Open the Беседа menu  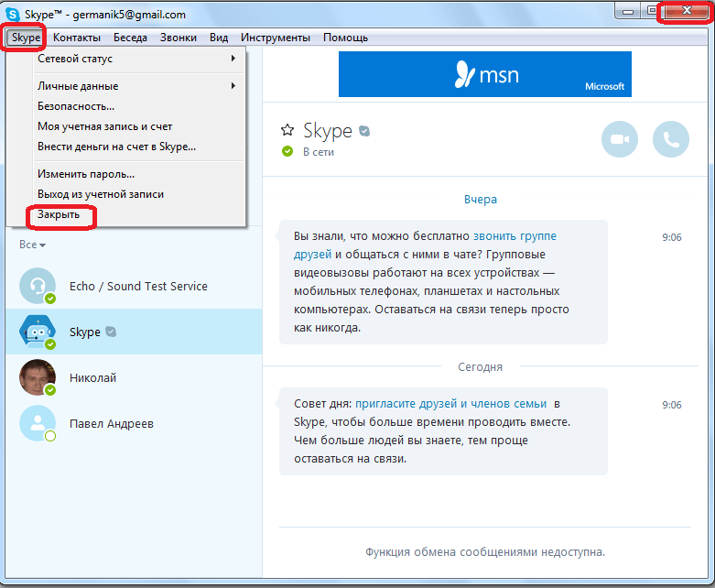click(x=130, y=38)
